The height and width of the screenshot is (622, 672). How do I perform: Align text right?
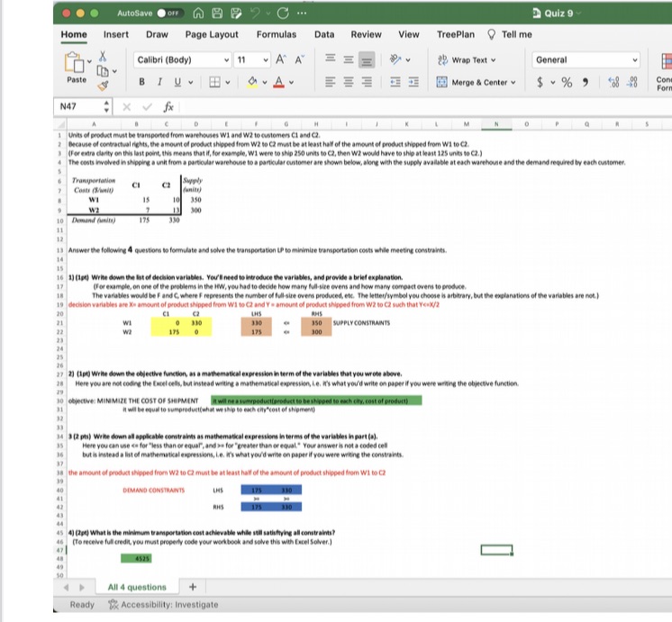tap(367, 82)
